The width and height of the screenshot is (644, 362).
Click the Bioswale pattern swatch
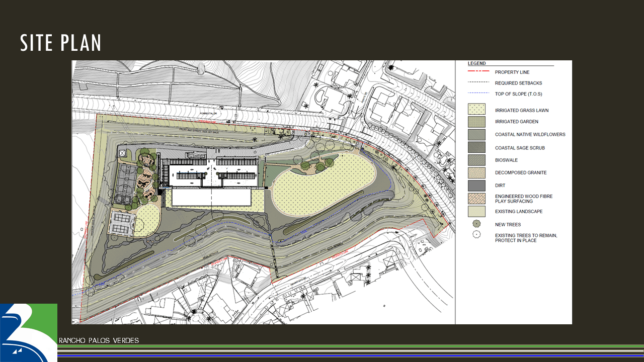[476, 160]
